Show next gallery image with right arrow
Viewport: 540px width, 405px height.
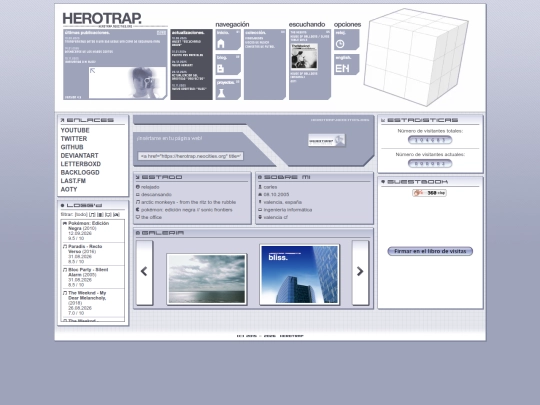pyautogui.click(x=360, y=272)
